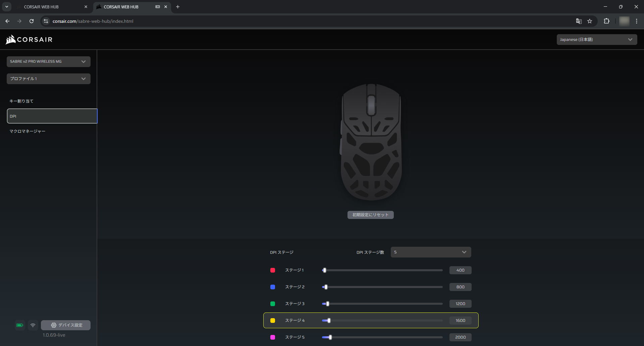The width and height of the screenshot is (644, 346).
Task: Select the ステージ 4 label
Action: pyautogui.click(x=295, y=321)
